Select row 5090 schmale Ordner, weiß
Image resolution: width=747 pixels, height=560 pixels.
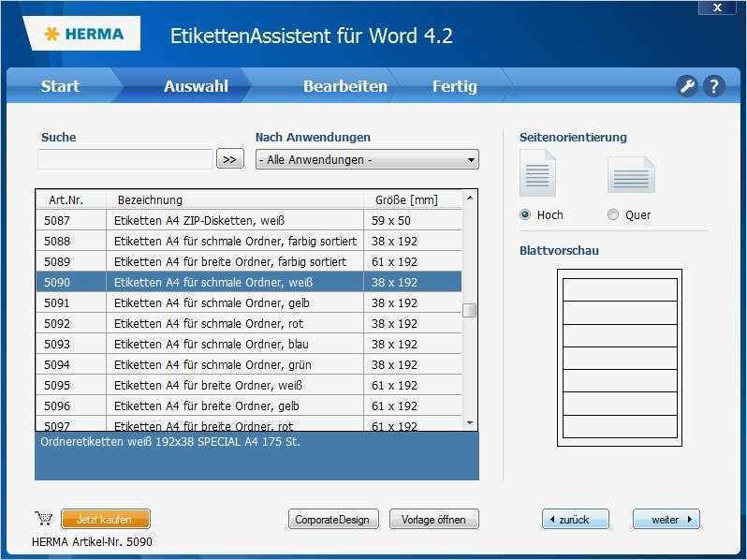249,282
